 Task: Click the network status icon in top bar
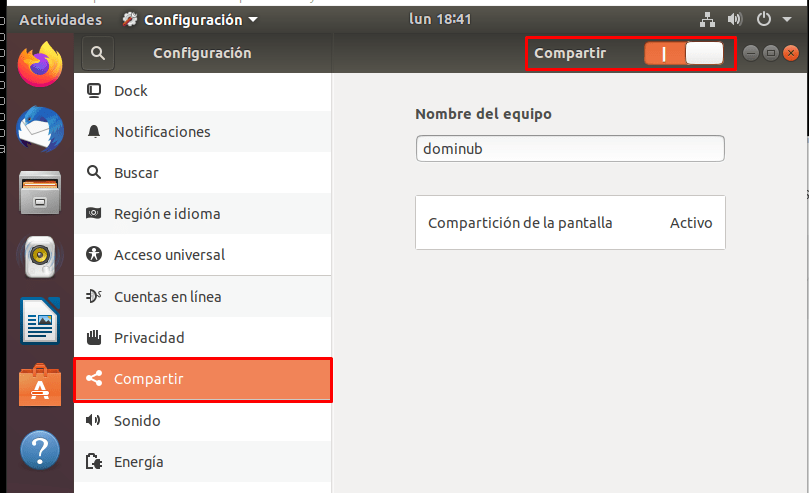(707, 19)
